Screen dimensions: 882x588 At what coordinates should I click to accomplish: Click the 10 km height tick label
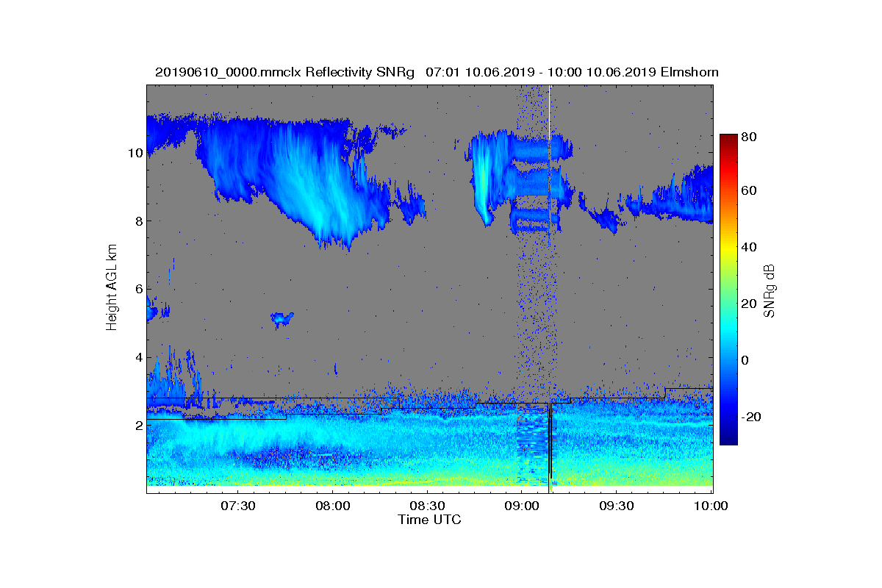coord(135,153)
